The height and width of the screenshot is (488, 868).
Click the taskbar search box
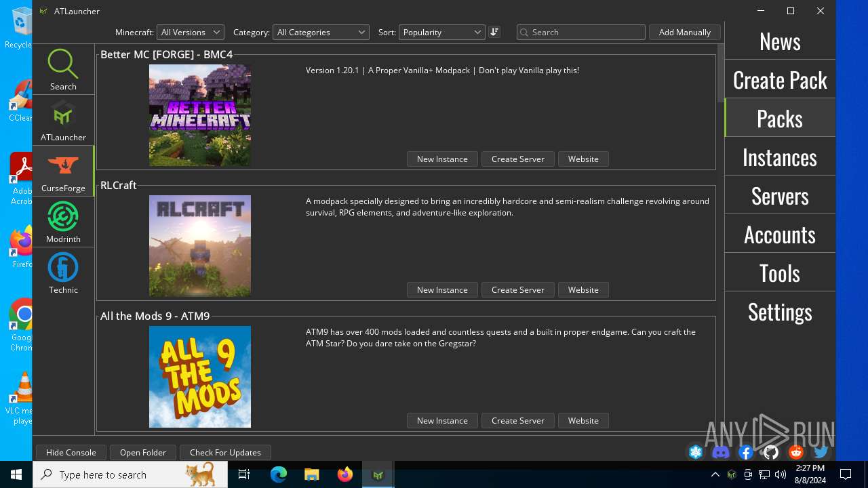tap(130, 474)
